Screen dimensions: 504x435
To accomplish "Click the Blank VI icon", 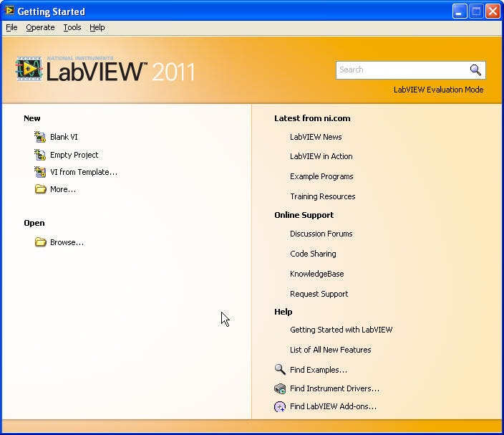I will tap(40, 137).
